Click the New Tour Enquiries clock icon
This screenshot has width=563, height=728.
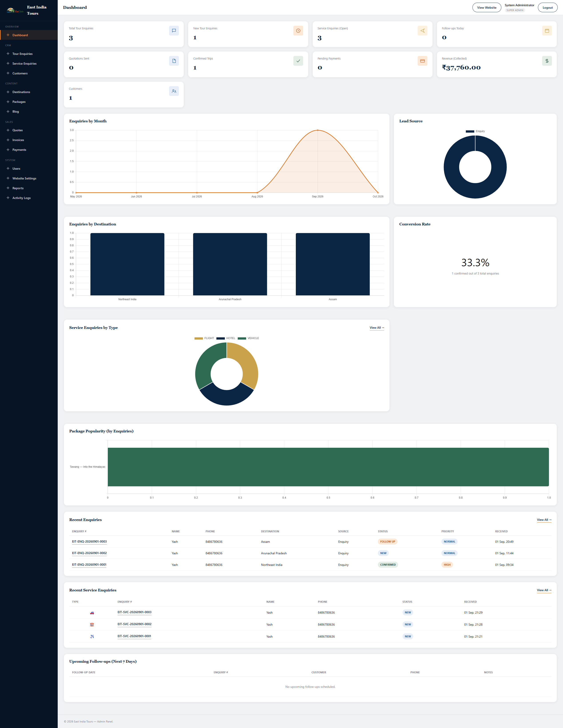click(298, 31)
